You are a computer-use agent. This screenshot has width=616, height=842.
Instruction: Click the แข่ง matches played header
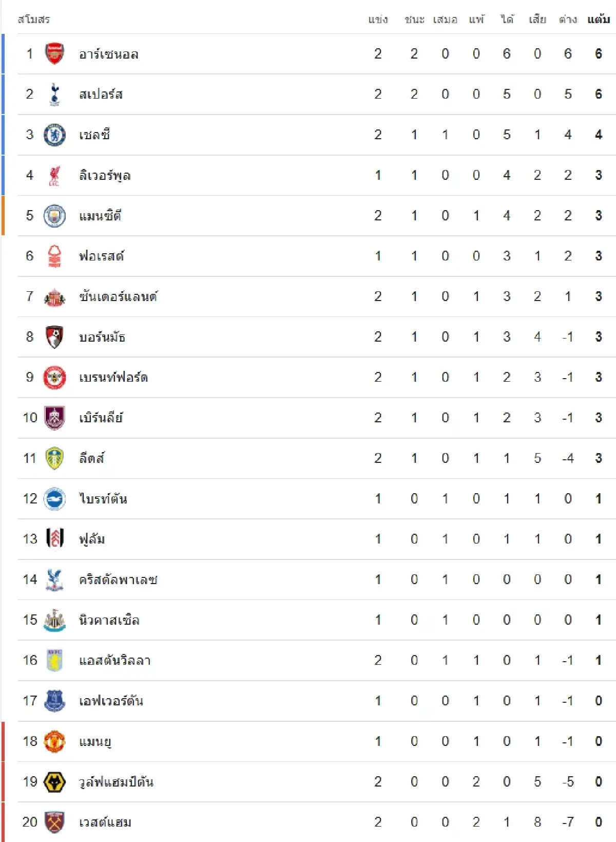click(378, 20)
